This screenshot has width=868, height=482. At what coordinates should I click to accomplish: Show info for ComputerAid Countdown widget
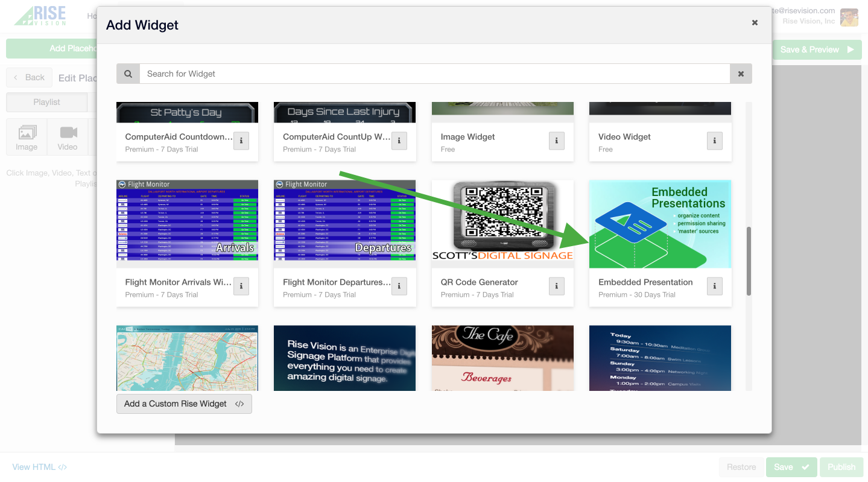pos(241,141)
